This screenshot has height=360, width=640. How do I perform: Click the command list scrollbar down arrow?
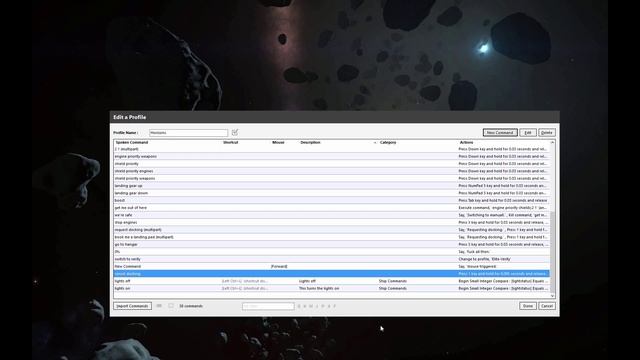[x=553, y=296]
